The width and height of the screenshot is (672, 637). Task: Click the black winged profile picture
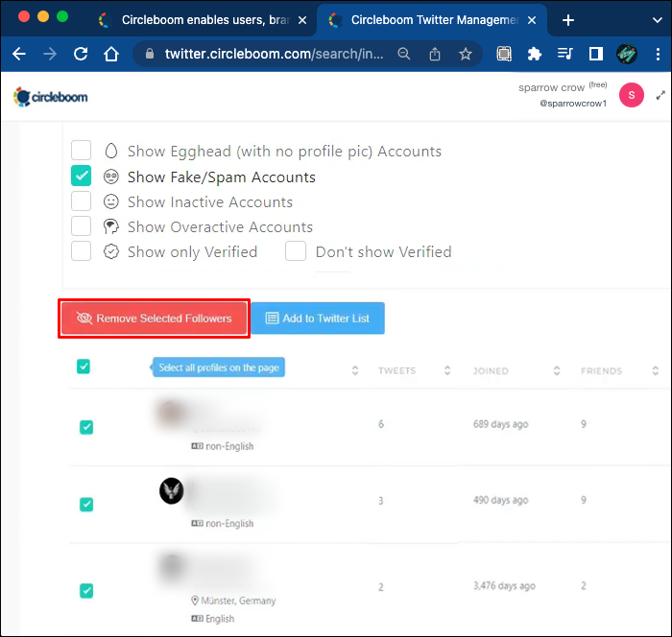172,491
